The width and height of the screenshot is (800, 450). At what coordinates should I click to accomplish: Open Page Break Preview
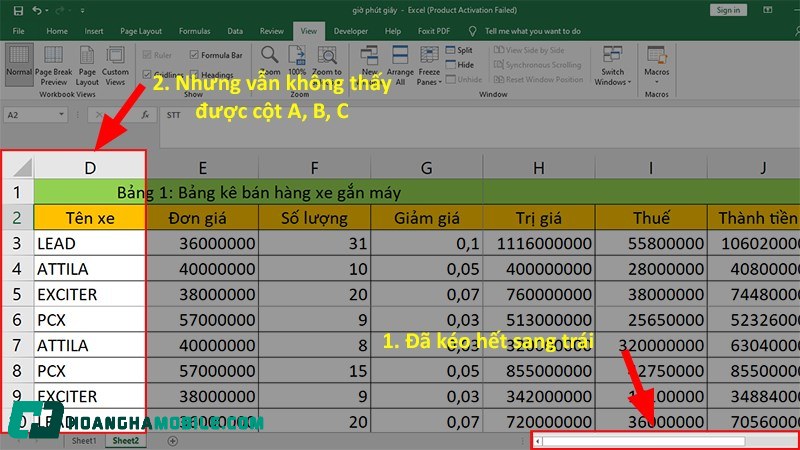54,66
